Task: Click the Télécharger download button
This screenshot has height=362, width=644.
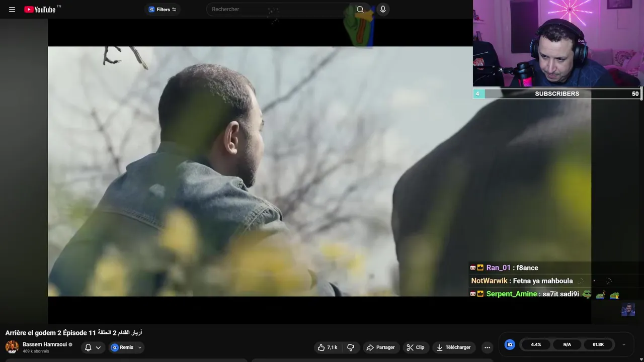Action: pos(454,347)
